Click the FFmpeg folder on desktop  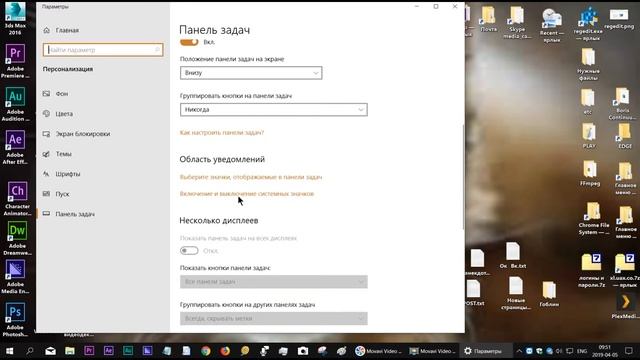590,173
